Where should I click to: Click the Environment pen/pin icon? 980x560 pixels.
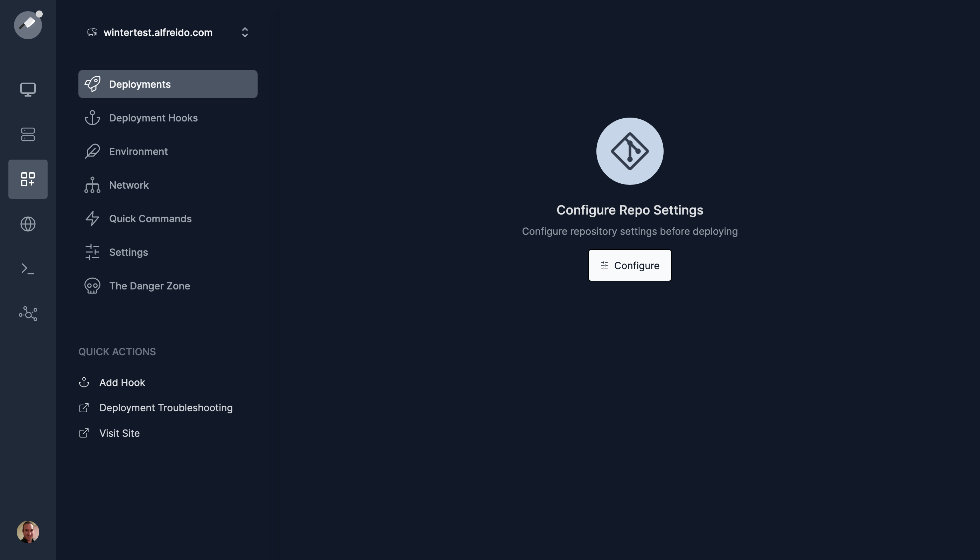pyautogui.click(x=92, y=151)
